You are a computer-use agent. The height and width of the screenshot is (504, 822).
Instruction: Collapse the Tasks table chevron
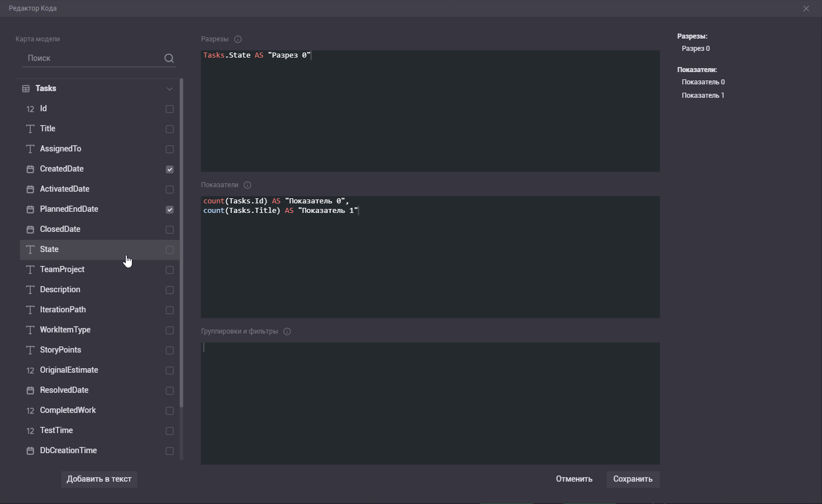pos(169,89)
